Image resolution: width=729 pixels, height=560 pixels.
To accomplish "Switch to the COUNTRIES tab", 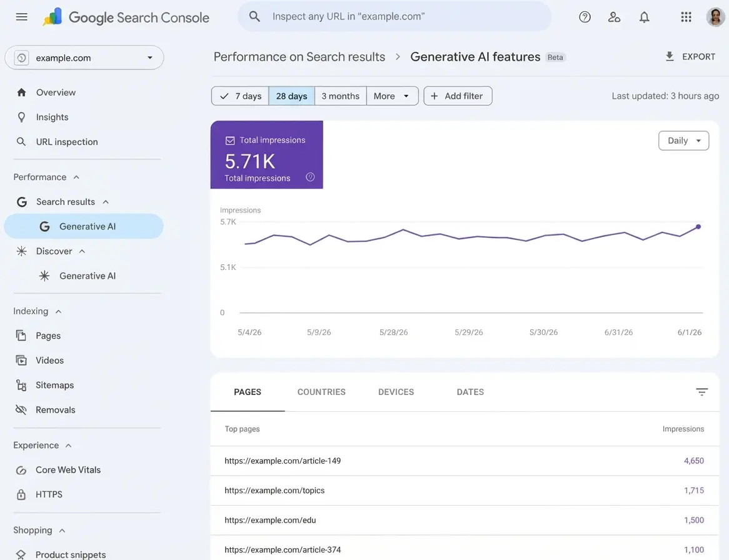I will [321, 392].
